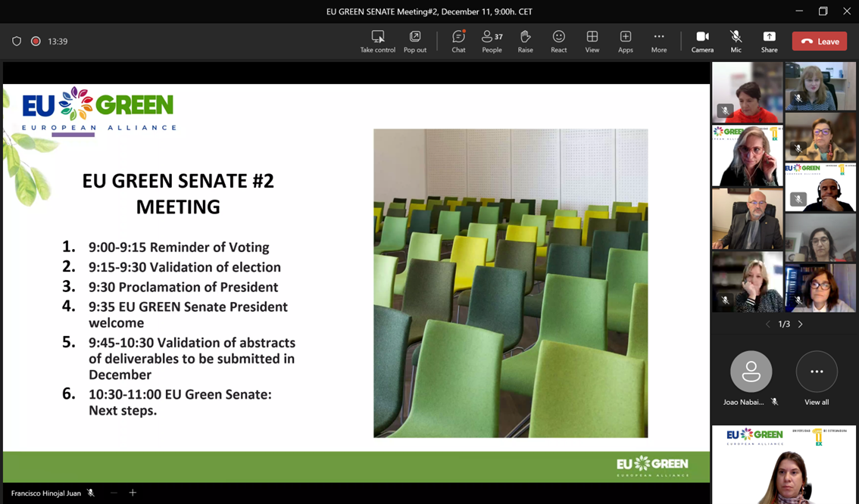Leave the meeting
Image resolution: width=859 pixels, height=504 pixels.
pos(819,41)
